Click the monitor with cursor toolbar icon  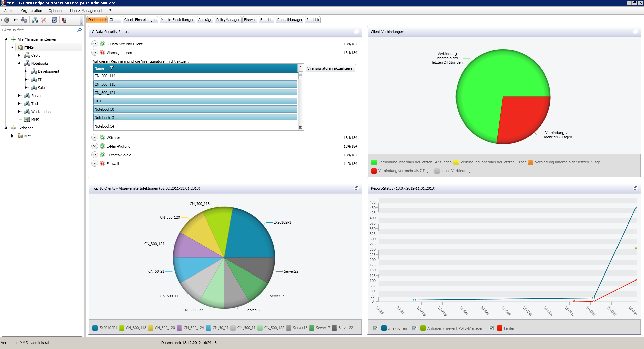pyautogui.click(x=54, y=20)
